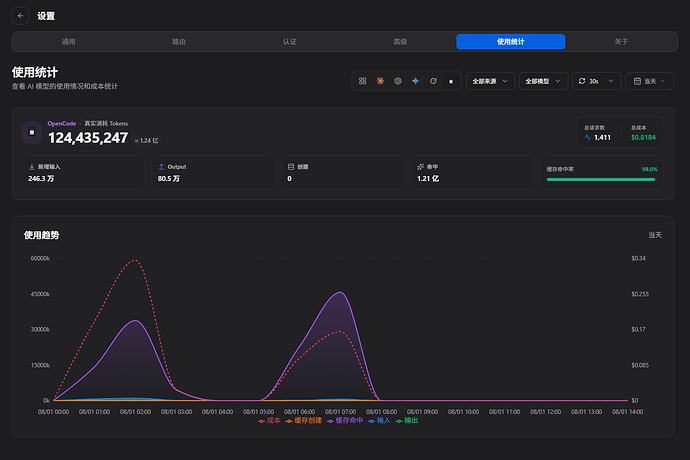The image size is (690, 460).
Task: Toggle the 缓存命中 series in the chart legend
Action: [x=345, y=420]
